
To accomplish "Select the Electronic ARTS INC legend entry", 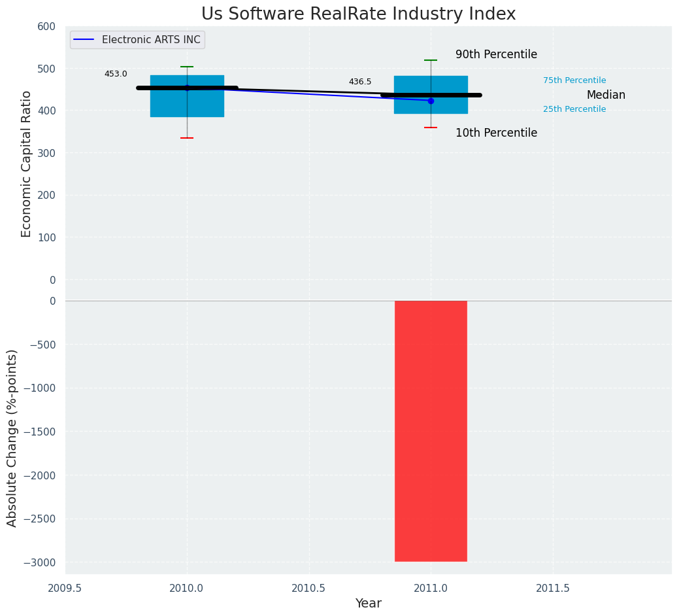I will coord(151,40).
